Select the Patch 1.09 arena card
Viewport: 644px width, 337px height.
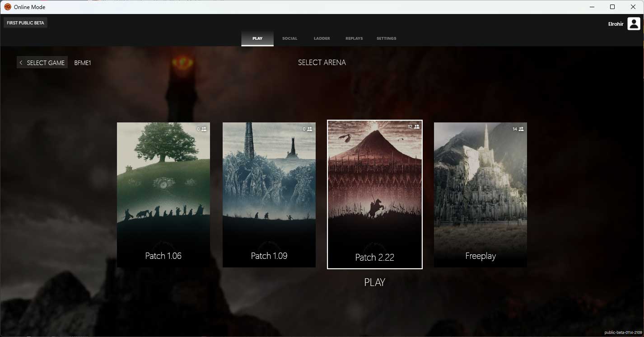(269, 195)
